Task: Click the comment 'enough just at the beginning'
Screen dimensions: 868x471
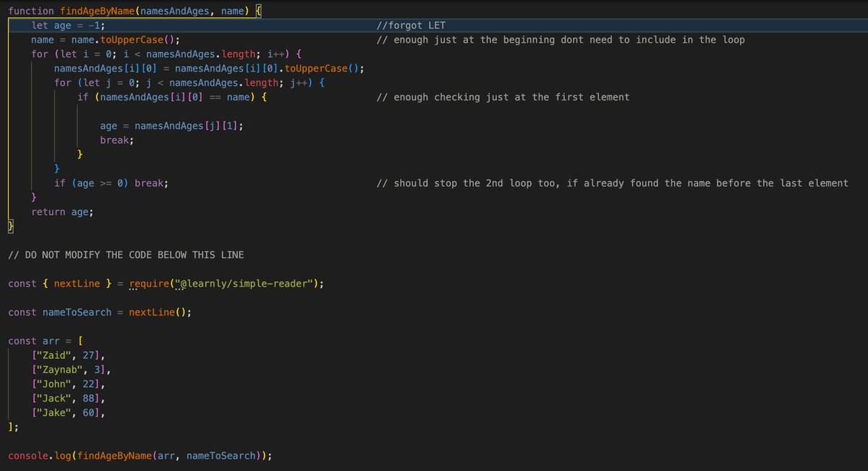Action: 561,40
